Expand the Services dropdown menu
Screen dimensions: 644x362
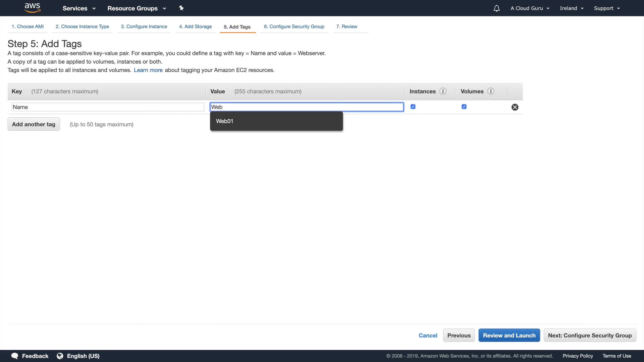click(x=79, y=8)
